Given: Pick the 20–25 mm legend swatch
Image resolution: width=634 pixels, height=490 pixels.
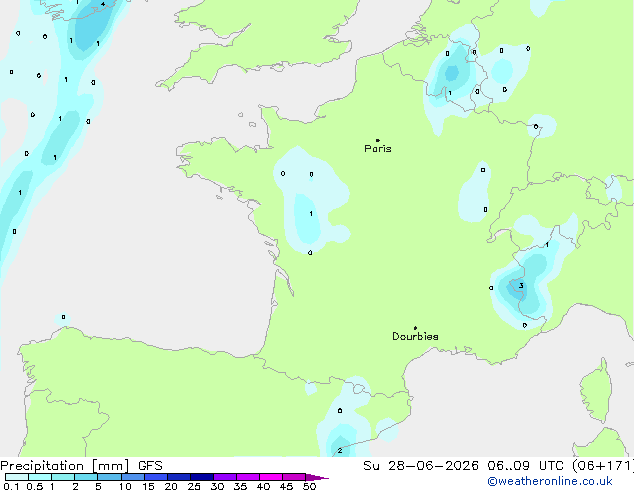Looking at the screenshot, I should (x=179, y=477).
